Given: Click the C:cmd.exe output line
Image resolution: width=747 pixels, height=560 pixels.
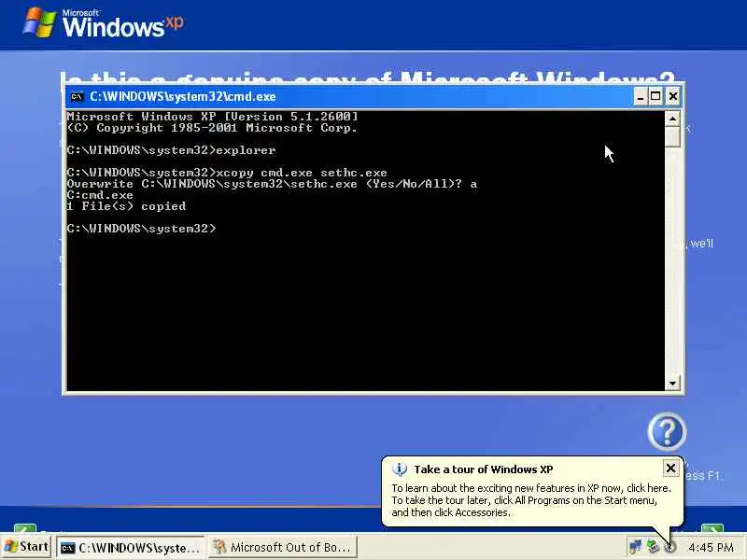Looking at the screenshot, I should coord(100,195).
